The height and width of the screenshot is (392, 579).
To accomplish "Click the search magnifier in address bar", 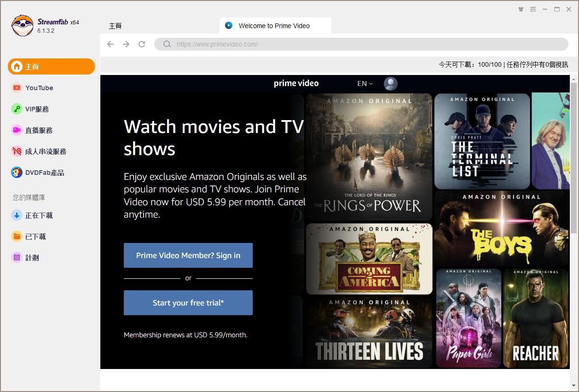I will tap(168, 44).
